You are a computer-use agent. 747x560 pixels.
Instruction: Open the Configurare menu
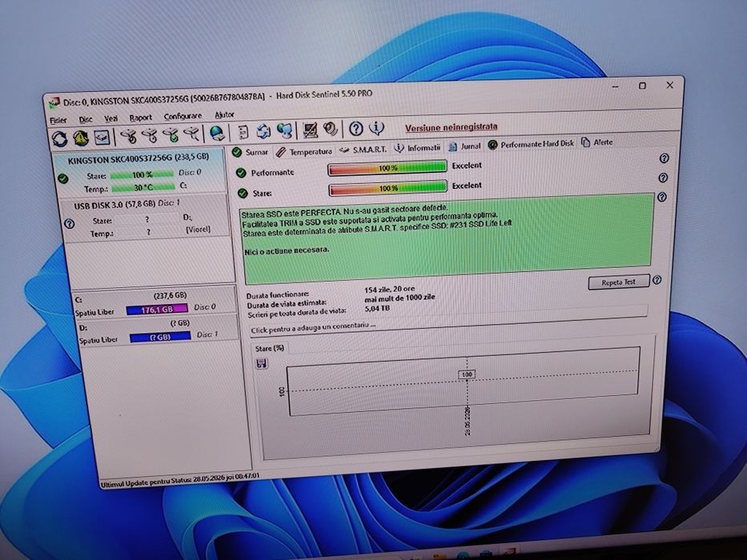[183, 116]
